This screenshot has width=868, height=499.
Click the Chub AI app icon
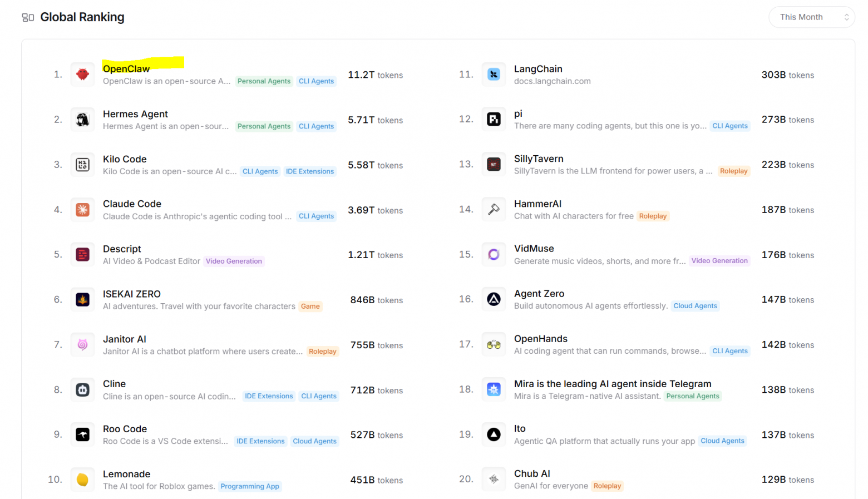(x=494, y=479)
